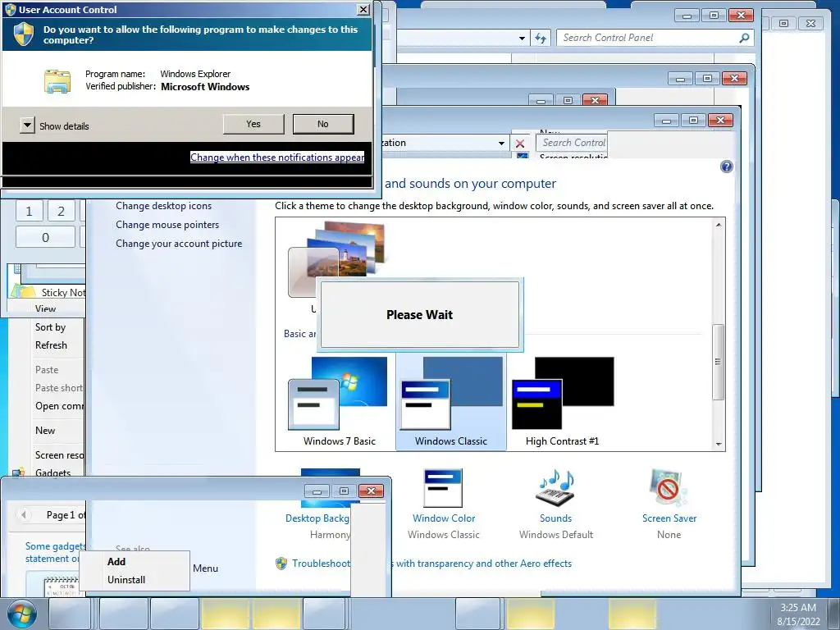Click the Sticky Notes item
The height and width of the screenshot is (630, 840).
48,292
